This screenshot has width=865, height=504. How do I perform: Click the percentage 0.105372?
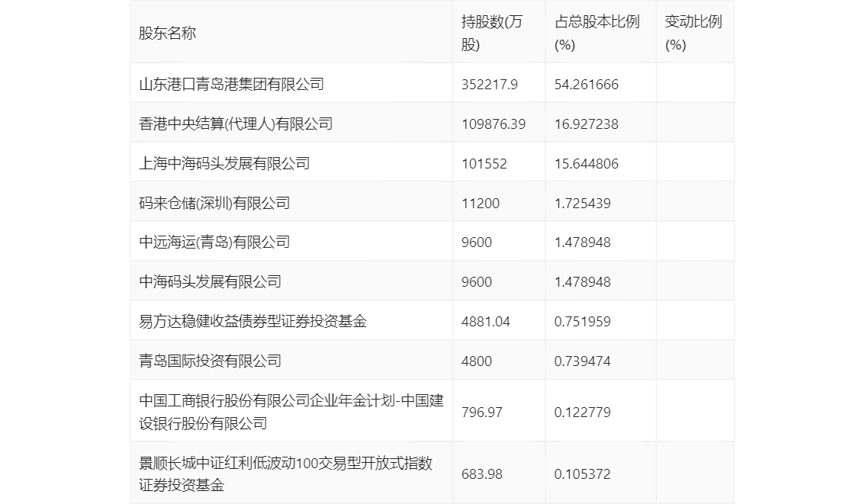click(x=583, y=474)
